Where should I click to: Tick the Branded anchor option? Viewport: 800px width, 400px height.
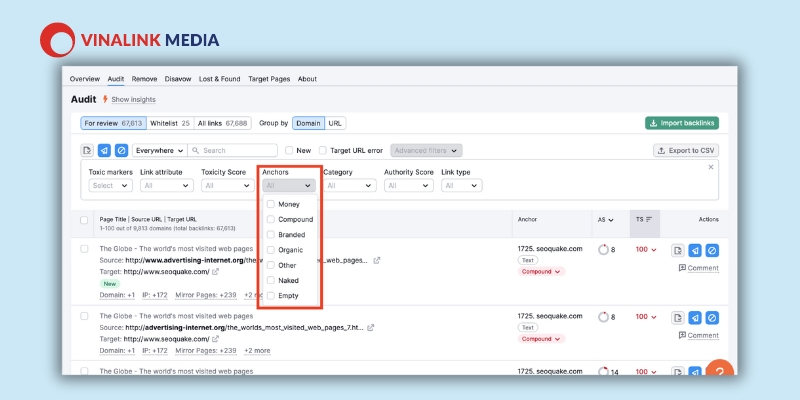(271, 235)
